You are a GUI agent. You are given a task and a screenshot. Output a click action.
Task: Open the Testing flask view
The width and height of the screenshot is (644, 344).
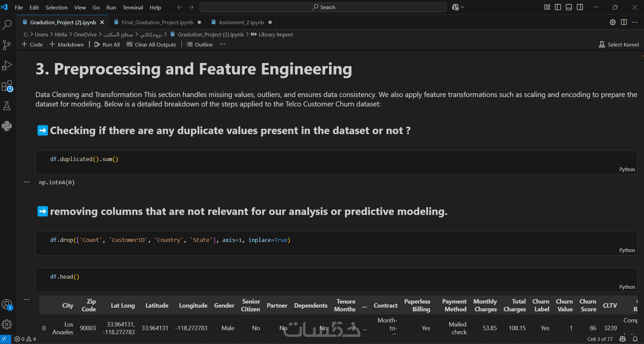click(7, 106)
